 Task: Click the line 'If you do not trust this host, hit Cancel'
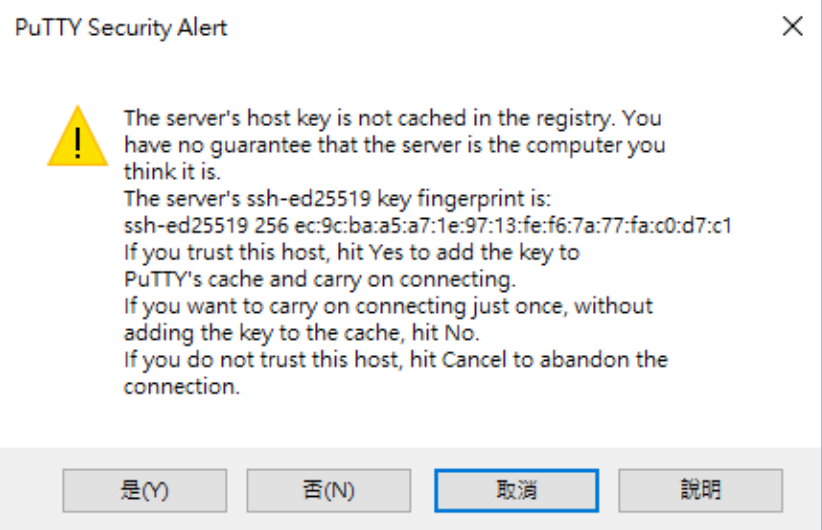click(396, 360)
